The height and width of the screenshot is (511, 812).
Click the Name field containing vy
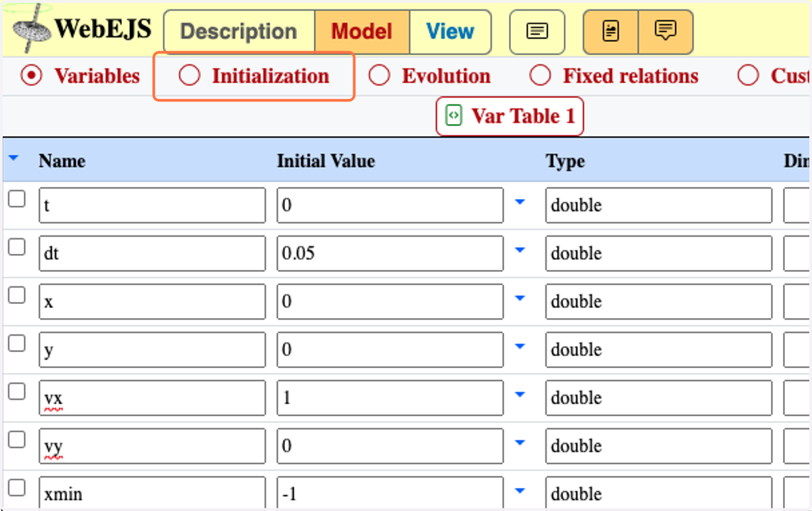pos(152,445)
